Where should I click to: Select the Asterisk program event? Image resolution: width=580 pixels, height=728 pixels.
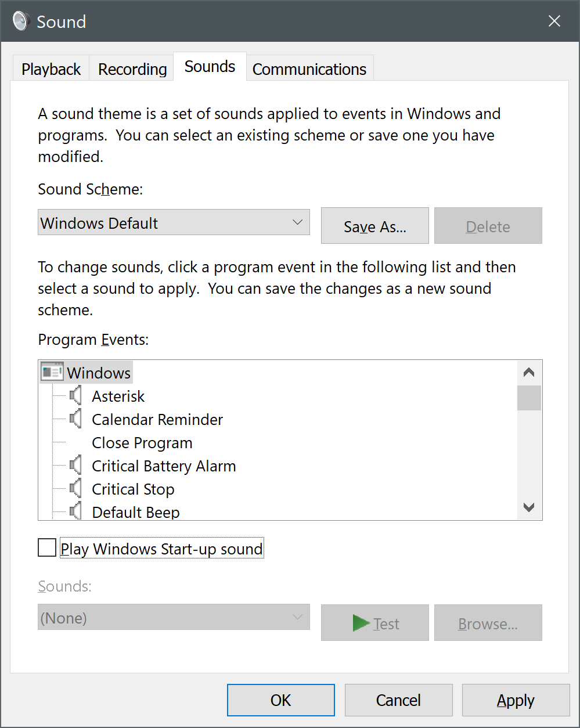pos(118,396)
